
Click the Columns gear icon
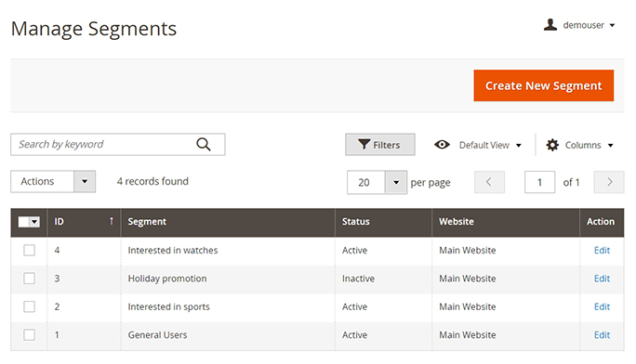(x=552, y=145)
